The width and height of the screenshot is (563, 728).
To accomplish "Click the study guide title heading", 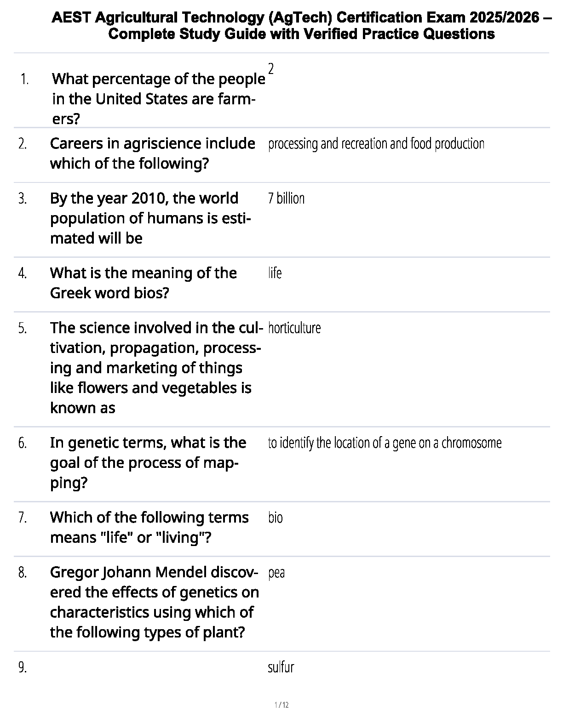I will click(301, 26).
